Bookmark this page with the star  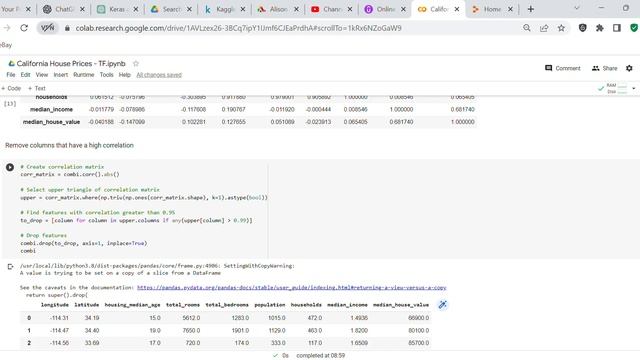click(561, 28)
